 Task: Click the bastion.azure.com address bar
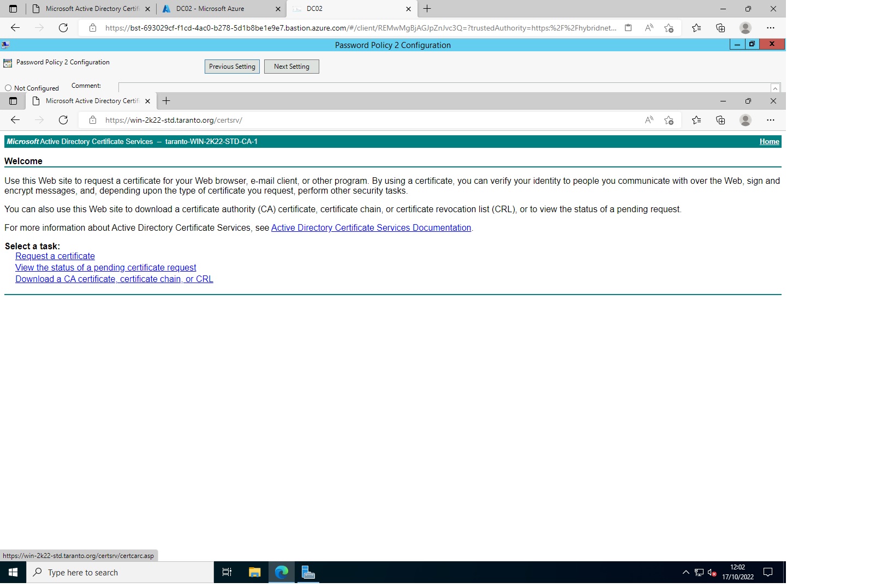click(x=360, y=28)
